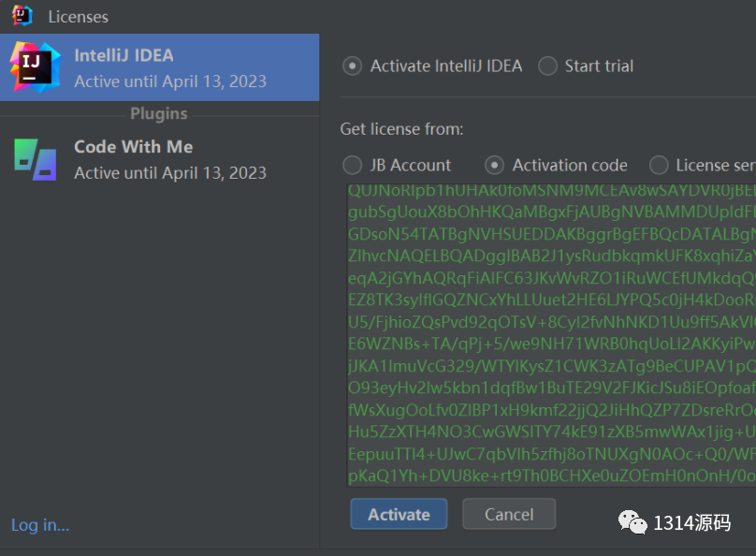Select the Activate IntelliJ IDEA radio button
This screenshot has width=756, height=556.
pos(353,66)
